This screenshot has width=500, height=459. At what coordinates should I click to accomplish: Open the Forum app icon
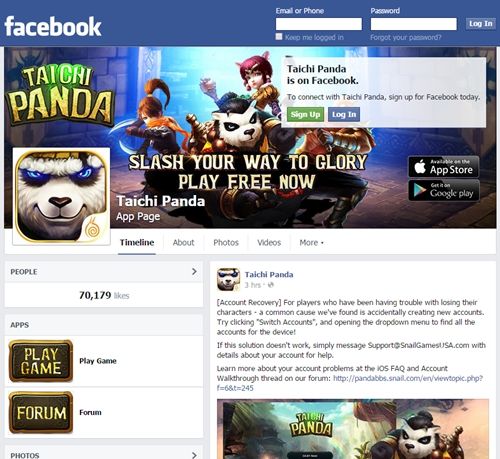[x=41, y=412]
